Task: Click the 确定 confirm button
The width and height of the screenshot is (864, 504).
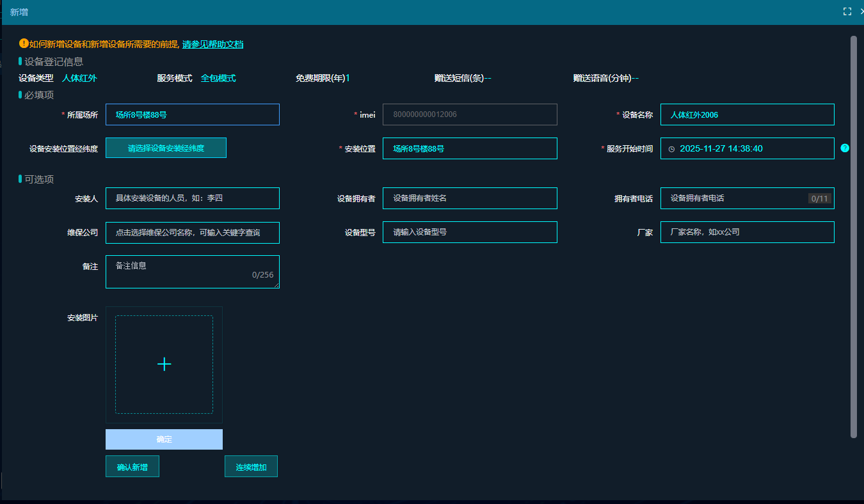Action: [x=164, y=439]
